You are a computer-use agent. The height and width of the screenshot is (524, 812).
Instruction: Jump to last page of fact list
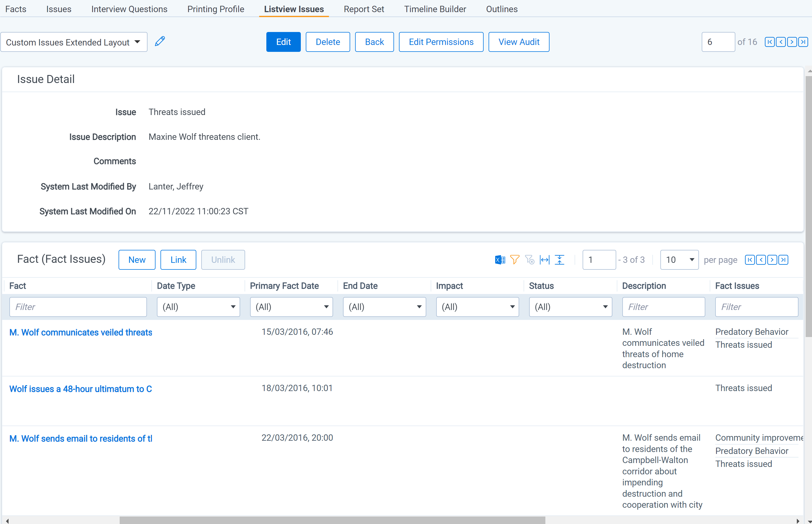click(783, 260)
